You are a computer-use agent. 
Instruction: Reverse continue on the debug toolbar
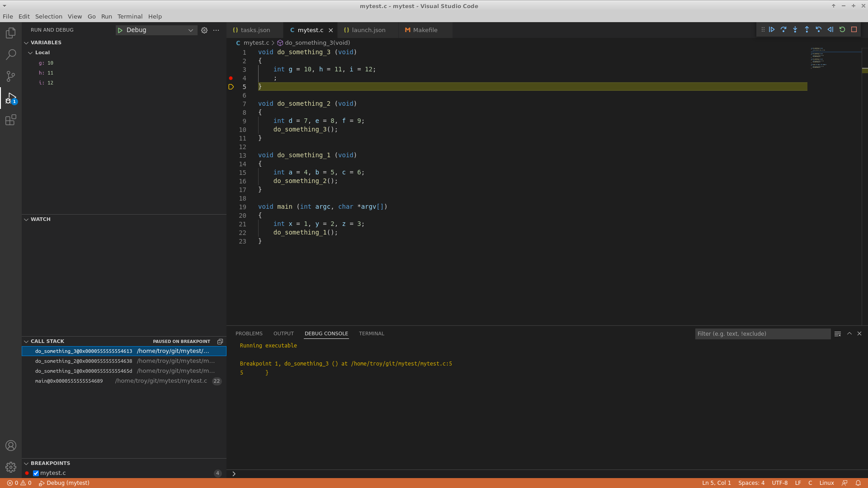click(x=830, y=29)
